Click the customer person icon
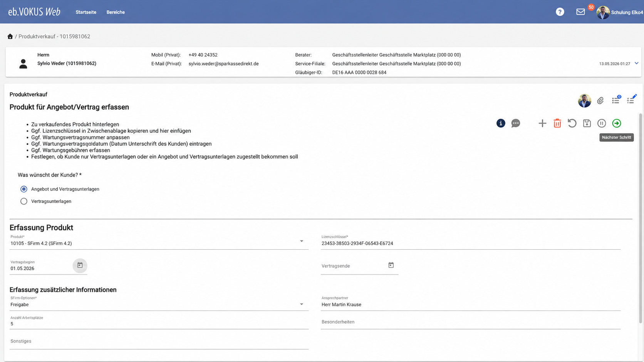The image size is (644, 362). [23, 64]
